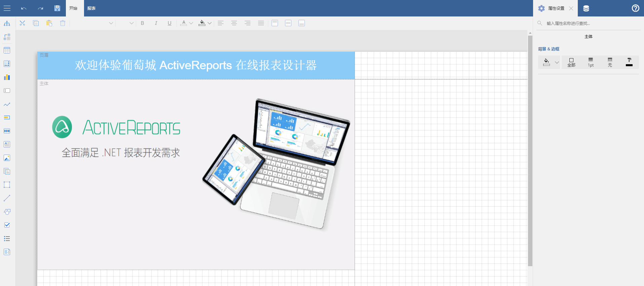Select the Line control
The image size is (644, 286).
[7, 198]
